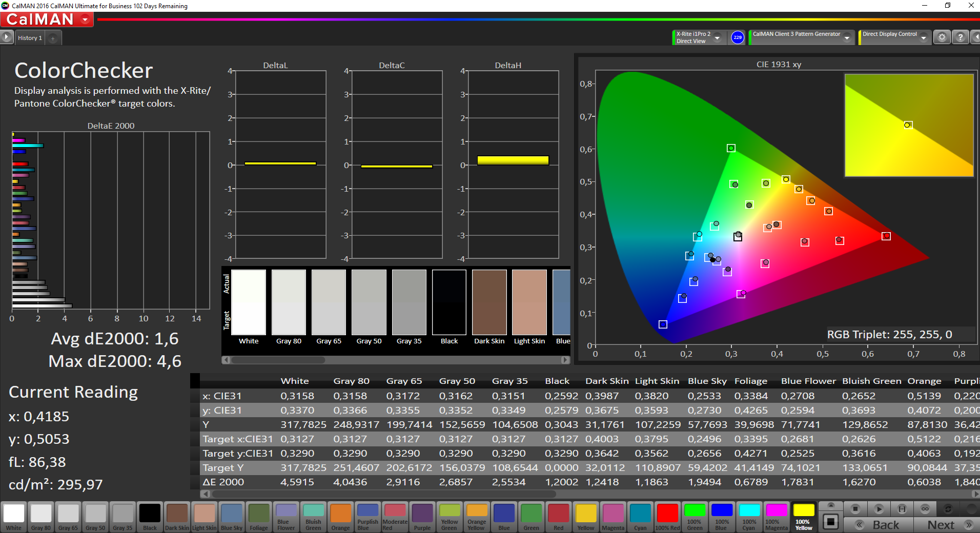Click the read series bracket button
Screen dimensions: 980x533
(x=902, y=509)
